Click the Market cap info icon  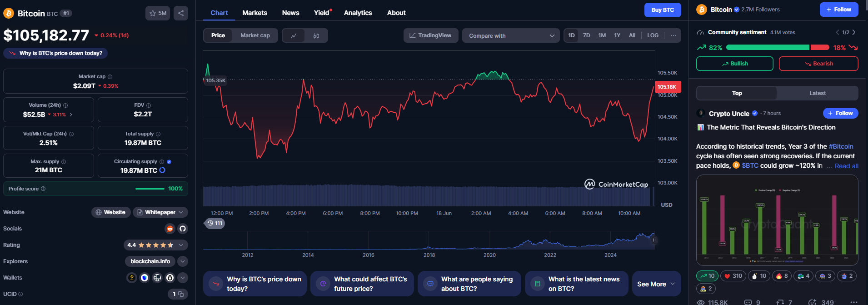pyautogui.click(x=110, y=77)
